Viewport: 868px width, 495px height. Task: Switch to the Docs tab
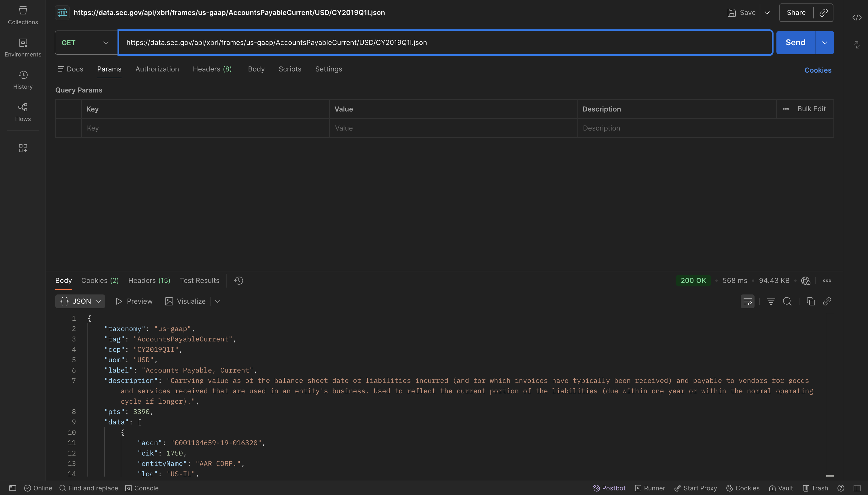(70, 69)
